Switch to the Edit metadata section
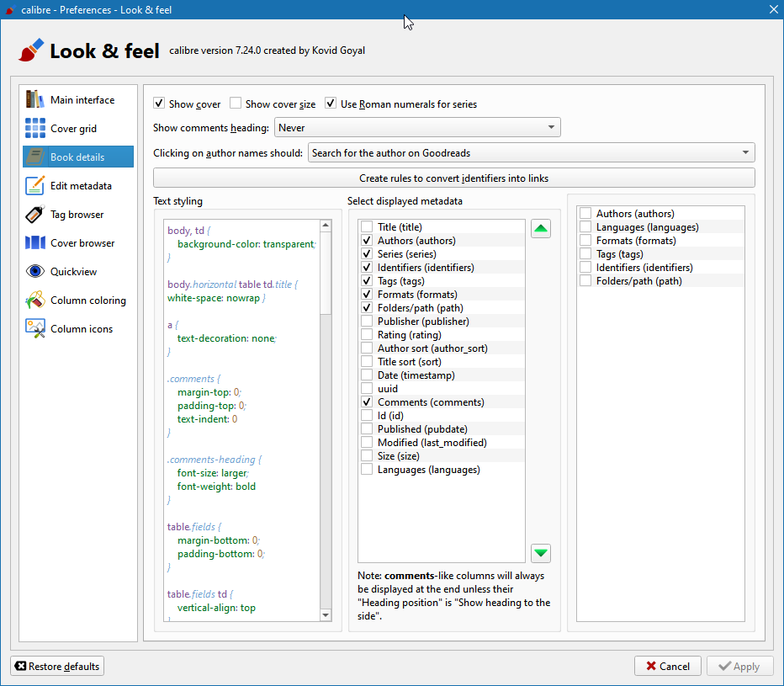 (78, 186)
